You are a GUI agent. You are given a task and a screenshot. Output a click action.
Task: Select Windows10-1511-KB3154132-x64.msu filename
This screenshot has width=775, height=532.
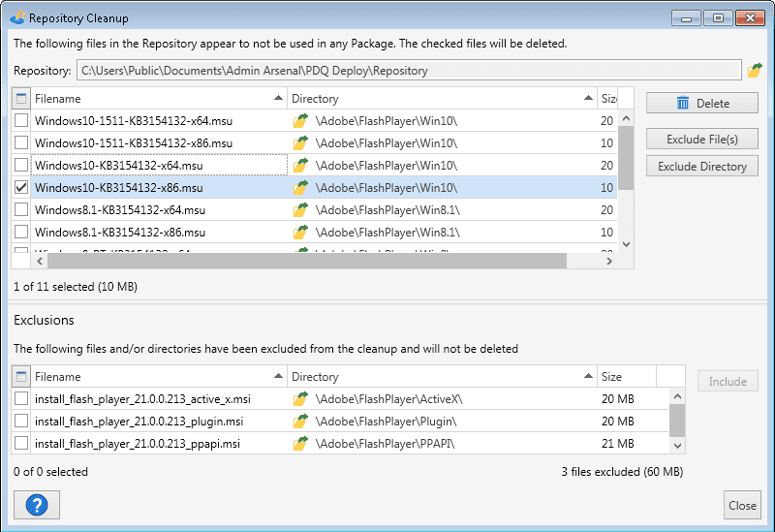click(x=134, y=121)
